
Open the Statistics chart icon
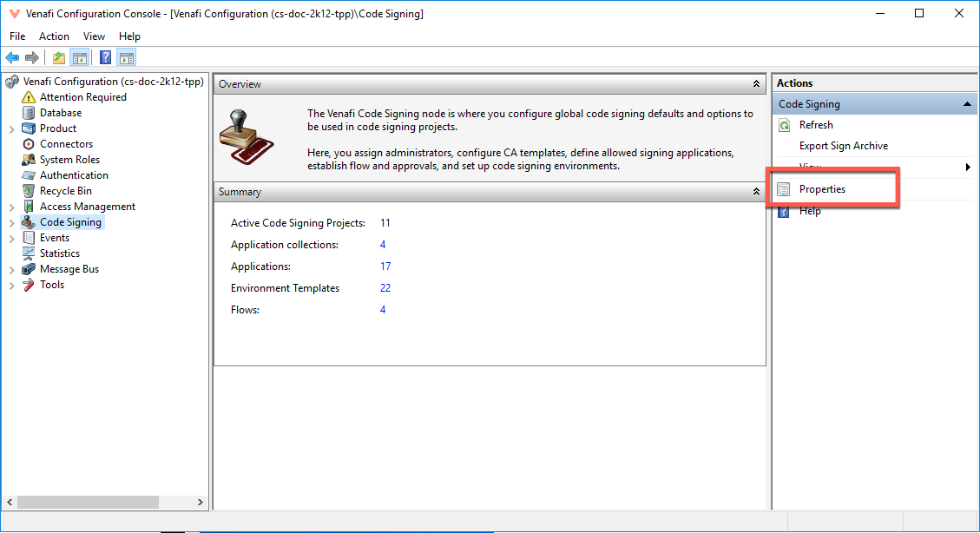coord(28,253)
